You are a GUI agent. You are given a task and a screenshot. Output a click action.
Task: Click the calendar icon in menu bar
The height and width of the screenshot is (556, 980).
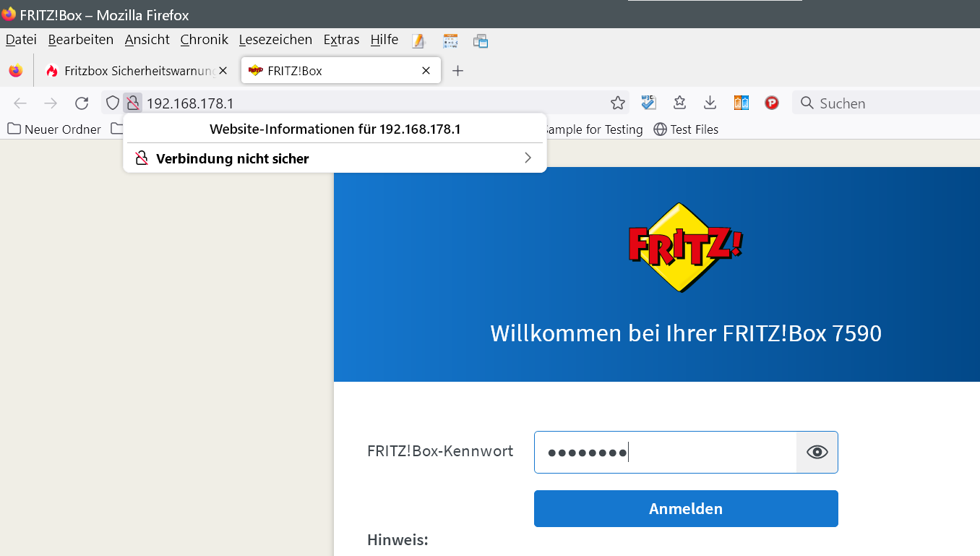pos(450,40)
